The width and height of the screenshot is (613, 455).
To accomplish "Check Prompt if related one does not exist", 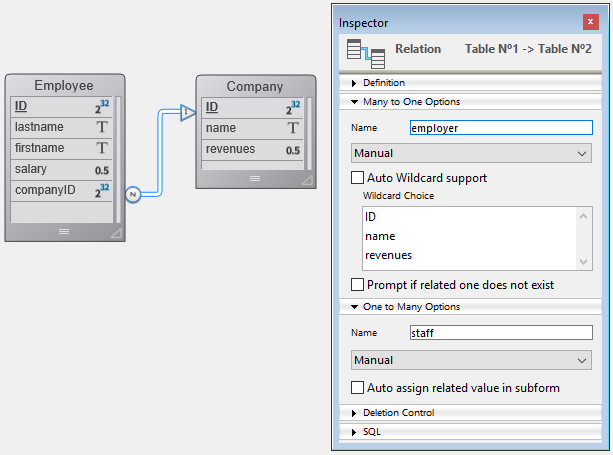I will (358, 285).
